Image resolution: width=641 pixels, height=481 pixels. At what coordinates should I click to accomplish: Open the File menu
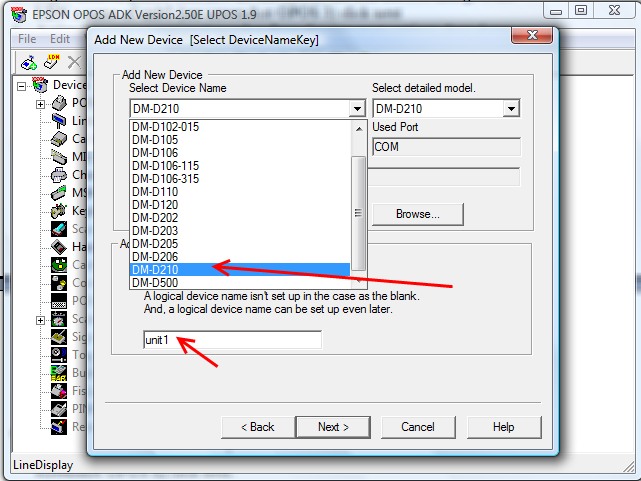click(26, 39)
